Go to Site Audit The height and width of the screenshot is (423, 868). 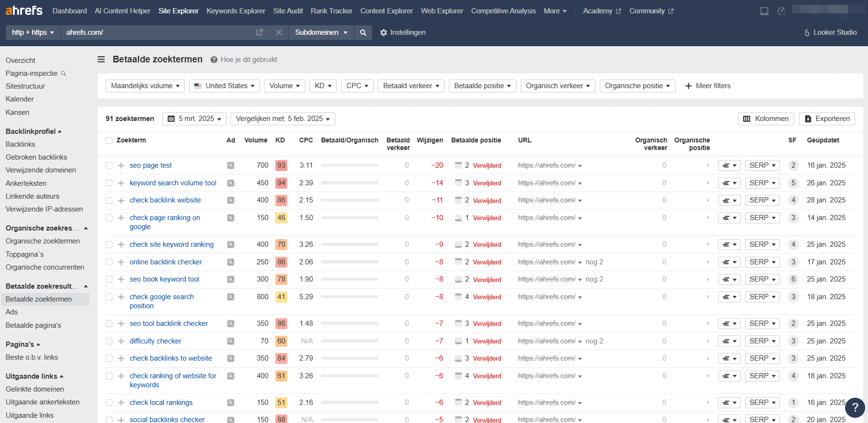(x=288, y=11)
